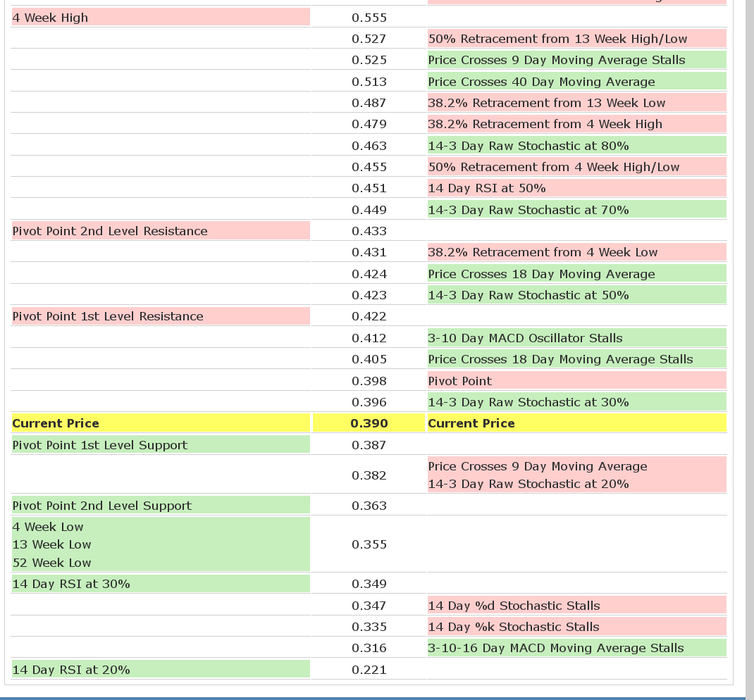The height and width of the screenshot is (700, 754).
Task: Click the "4 Week Low" label
Action: point(48,527)
